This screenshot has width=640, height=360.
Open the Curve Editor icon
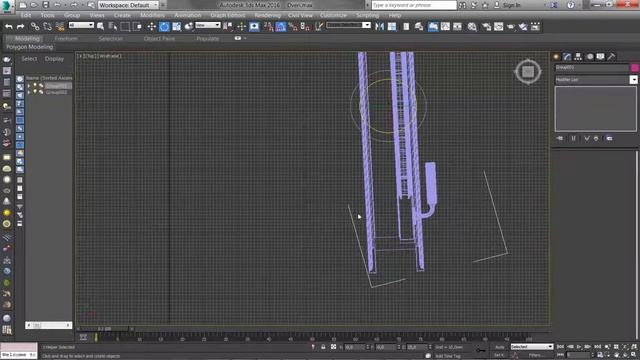click(445, 27)
